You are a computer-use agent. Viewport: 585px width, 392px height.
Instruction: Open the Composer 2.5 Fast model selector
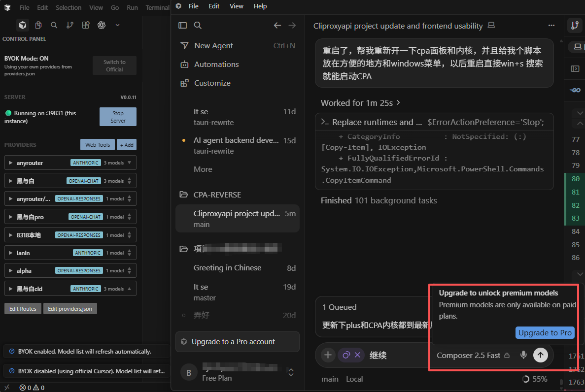click(473, 356)
